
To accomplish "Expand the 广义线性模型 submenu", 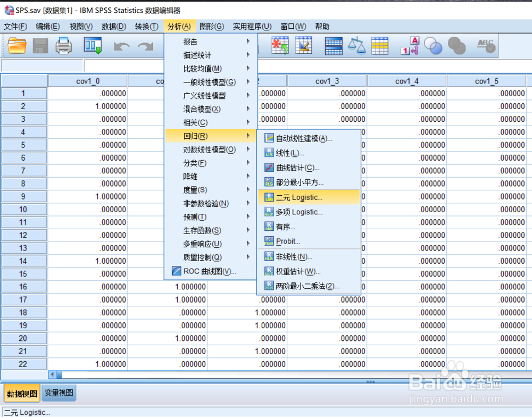I will (211, 96).
